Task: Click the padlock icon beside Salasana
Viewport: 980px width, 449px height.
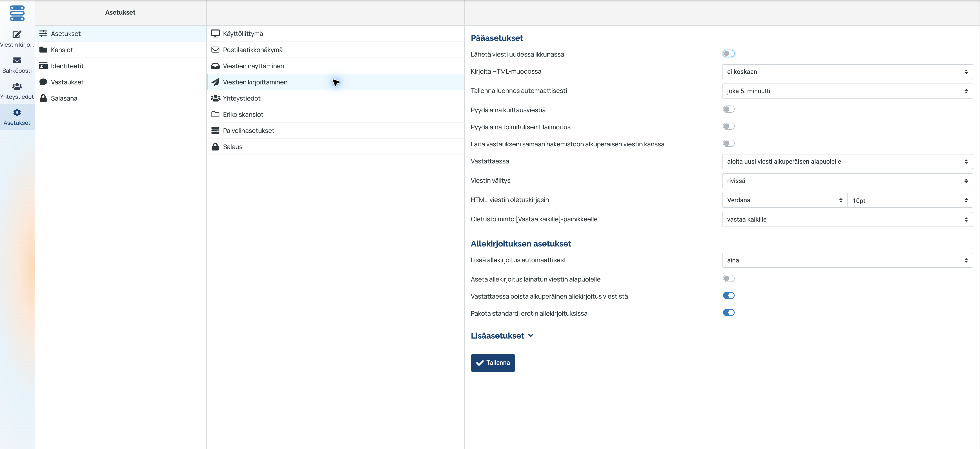Action: tap(43, 98)
